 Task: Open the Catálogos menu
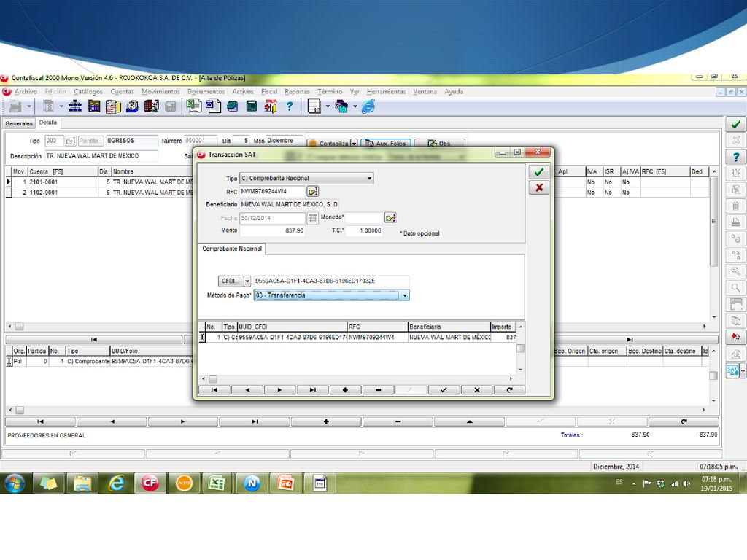point(88,91)
